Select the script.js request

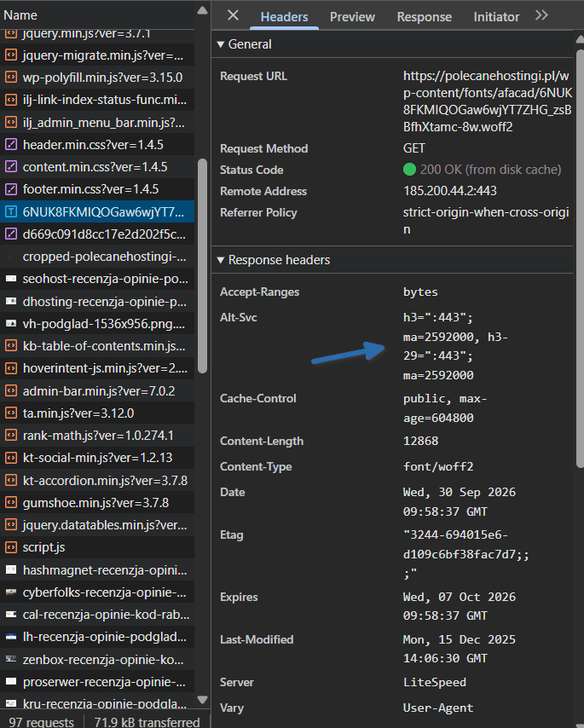[x=97, y=547]
